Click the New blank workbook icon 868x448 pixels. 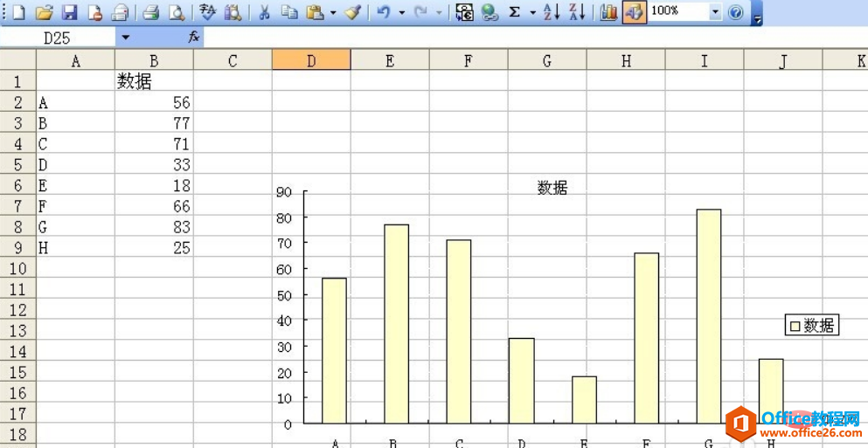(x=19, y=11)
